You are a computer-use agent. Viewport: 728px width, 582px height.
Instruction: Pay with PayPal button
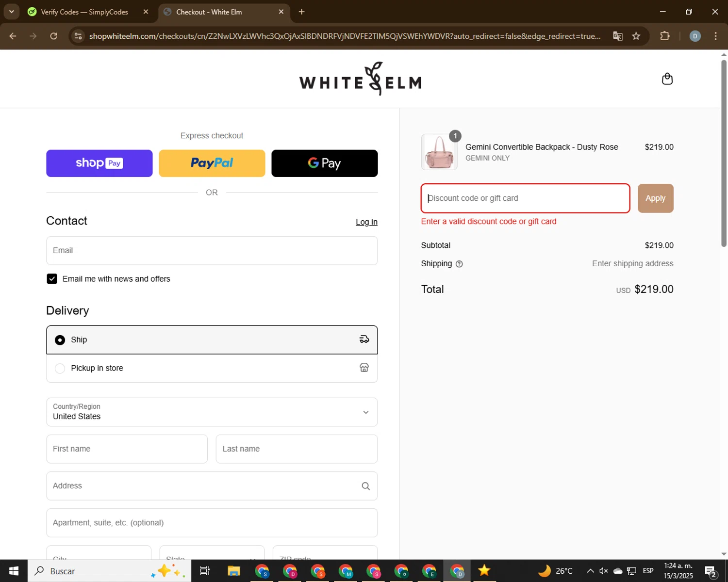(x=212, y=163)
